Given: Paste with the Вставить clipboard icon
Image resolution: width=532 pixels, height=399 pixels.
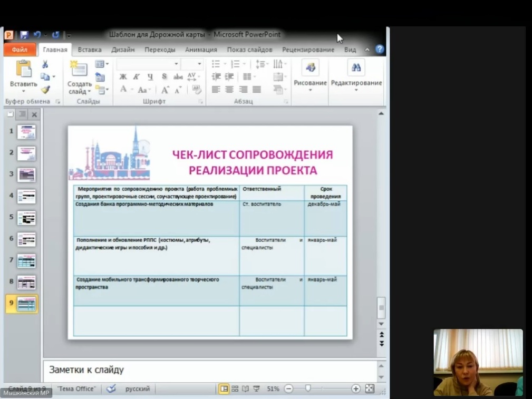Looking at the screenshot, I should [23, 69].
